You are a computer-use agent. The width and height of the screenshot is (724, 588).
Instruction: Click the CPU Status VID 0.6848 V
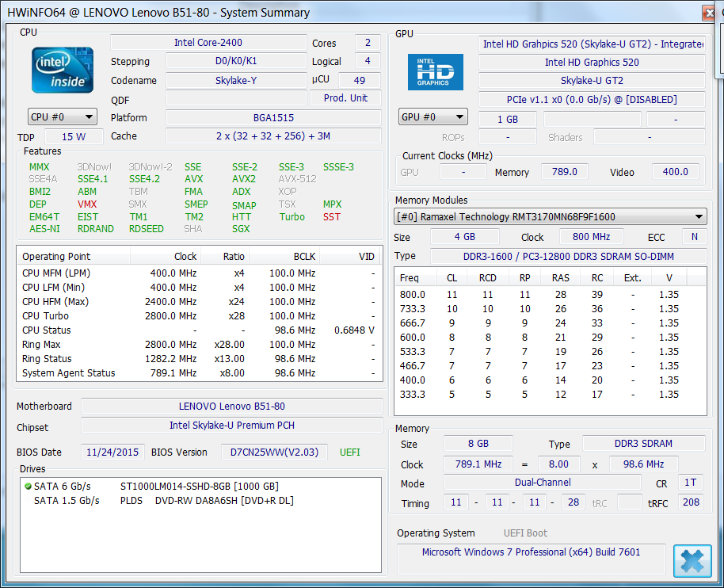click(x=354, y=330)
